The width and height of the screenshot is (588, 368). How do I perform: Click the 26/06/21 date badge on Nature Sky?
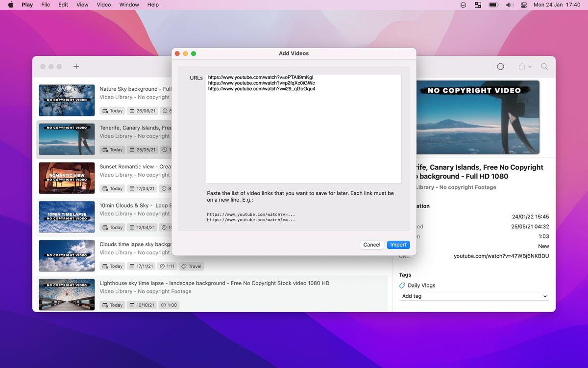click(x=143, y=111)
